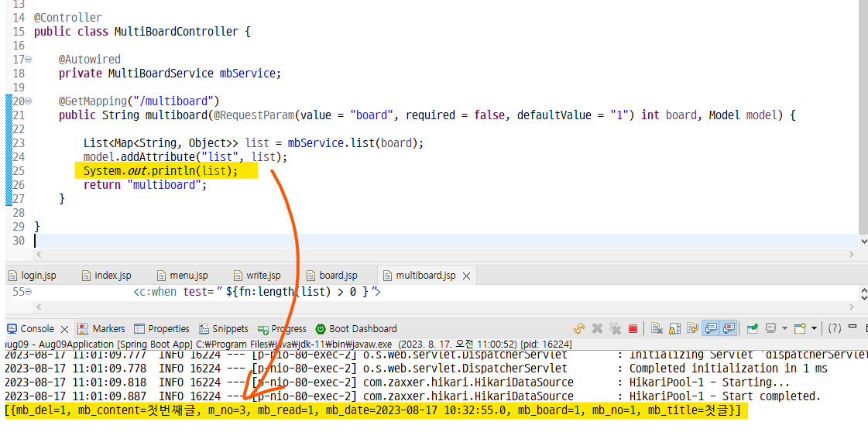Toggle Scroll Lock in the Console toolbar
Viewport: 868px width, 432px height.
click(674, 328)
